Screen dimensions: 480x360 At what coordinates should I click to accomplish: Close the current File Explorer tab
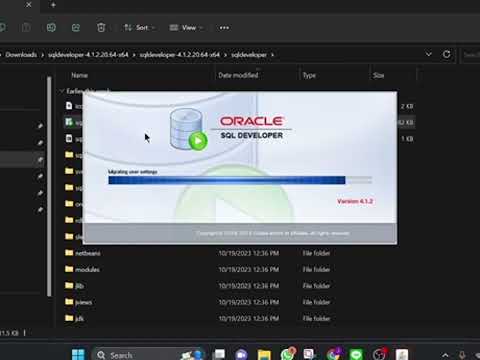click(29, 5)
